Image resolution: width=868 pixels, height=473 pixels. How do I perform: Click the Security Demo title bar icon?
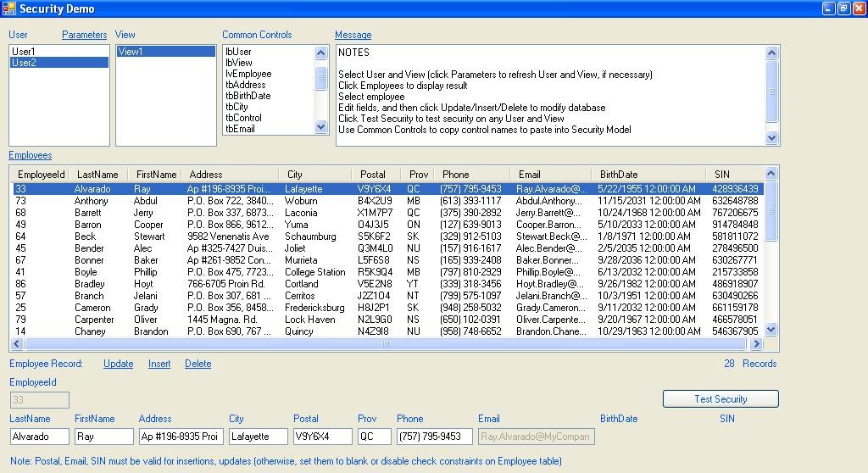pos(9,8)
